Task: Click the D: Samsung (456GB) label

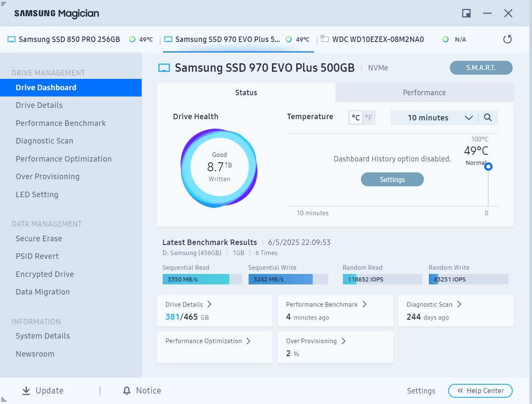Action: pyautogui.click(x=192, y=253)
